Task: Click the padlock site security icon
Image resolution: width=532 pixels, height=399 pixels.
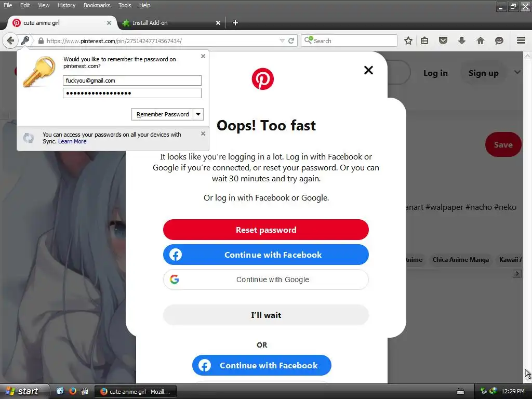Action: click(41, 41)
